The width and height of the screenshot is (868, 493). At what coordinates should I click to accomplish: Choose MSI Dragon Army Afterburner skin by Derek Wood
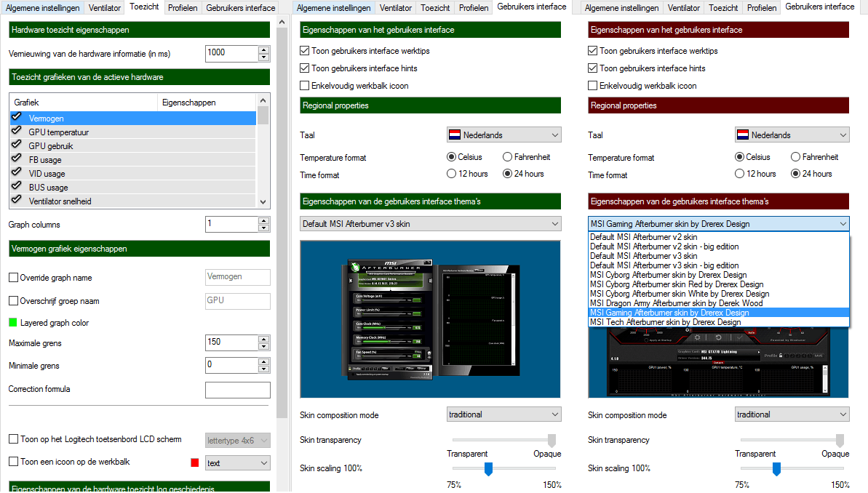click(x=719, y=302)
